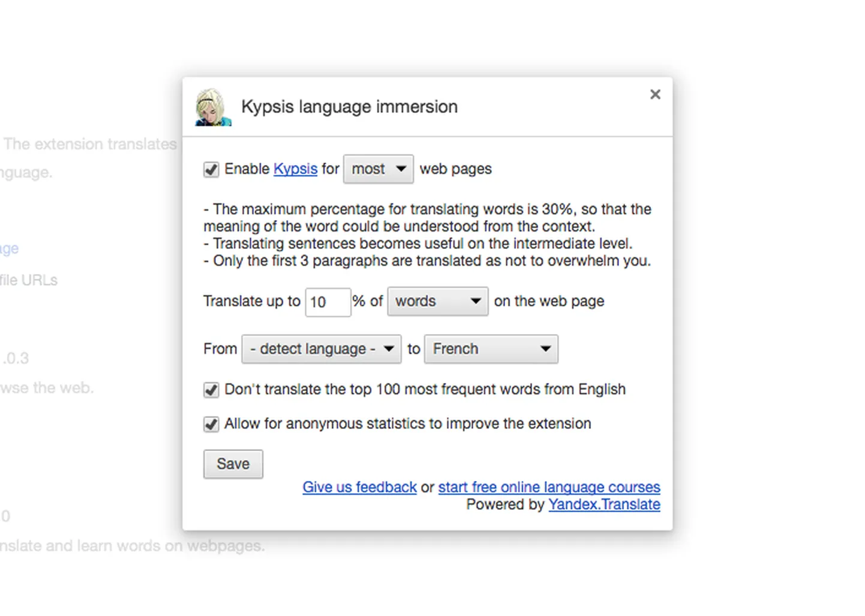Screen dimensions: 865x616
Task: Toggle anonymous statistics checkbox
Action: pyautogui.click(x=211, y=424)
